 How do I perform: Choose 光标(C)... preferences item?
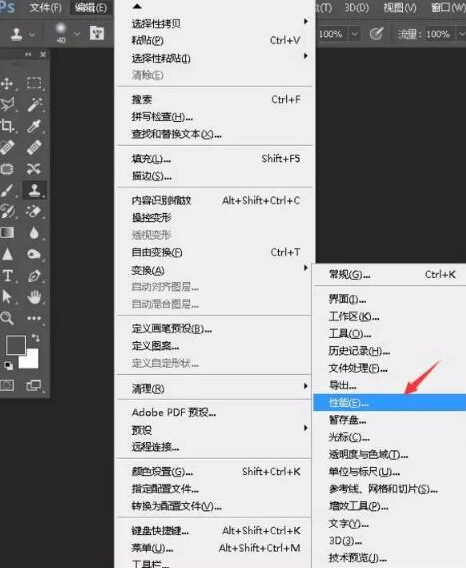pos(390,437)
